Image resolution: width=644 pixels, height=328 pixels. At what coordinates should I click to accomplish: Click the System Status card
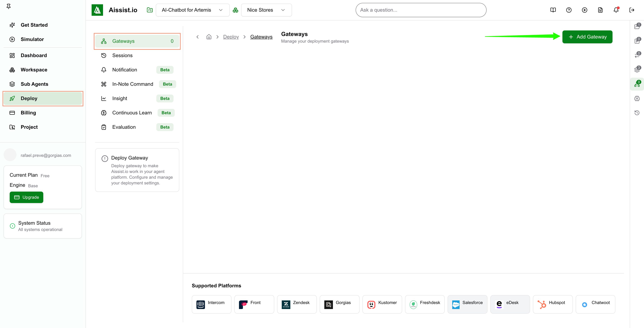43,226
